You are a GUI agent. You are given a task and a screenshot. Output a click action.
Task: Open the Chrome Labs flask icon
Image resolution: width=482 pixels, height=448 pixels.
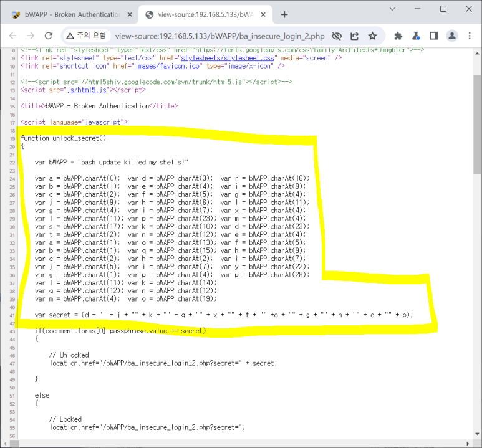(416, 36)
